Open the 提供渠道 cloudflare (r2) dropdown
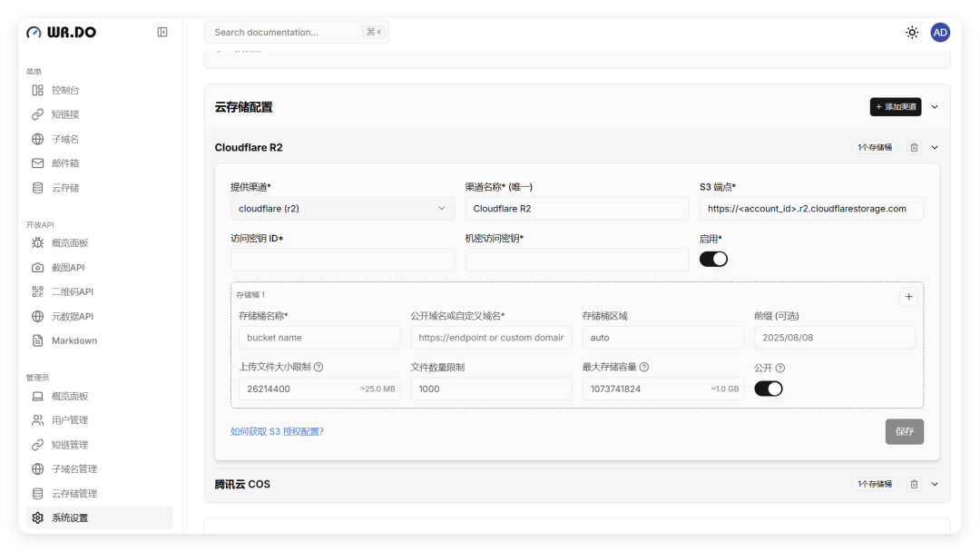 (x=342, y=209)
